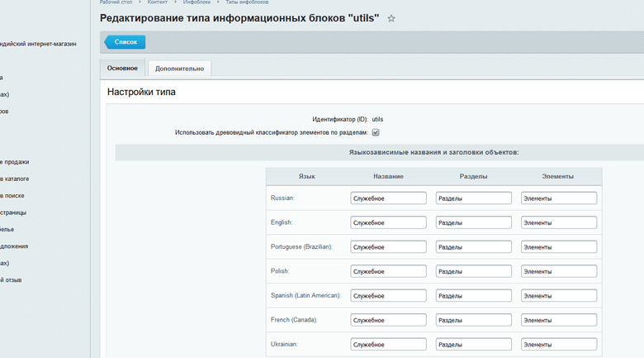Open Инфоблоки breadcrumb link
644x358 pixels.
197,2
